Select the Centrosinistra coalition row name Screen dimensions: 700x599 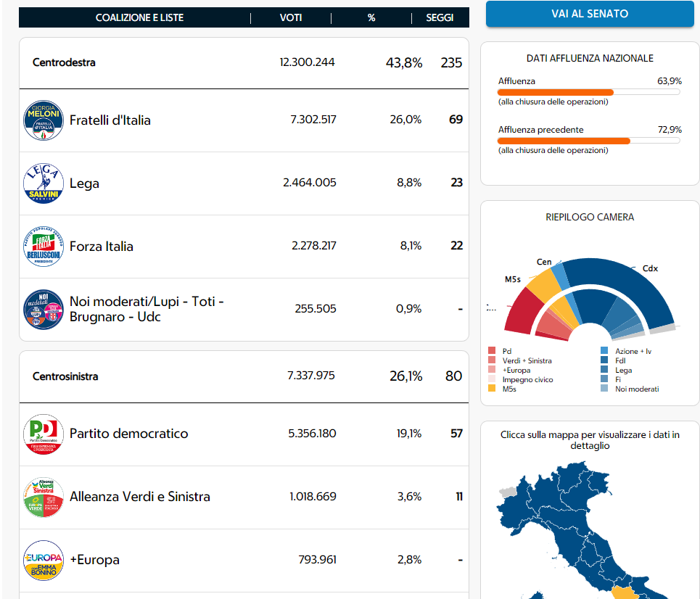pyautogui.click(x=65, y=376)
